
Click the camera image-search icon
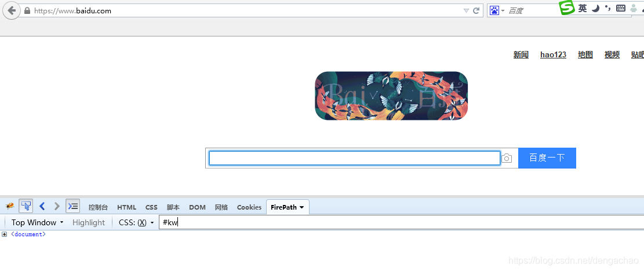507,158
